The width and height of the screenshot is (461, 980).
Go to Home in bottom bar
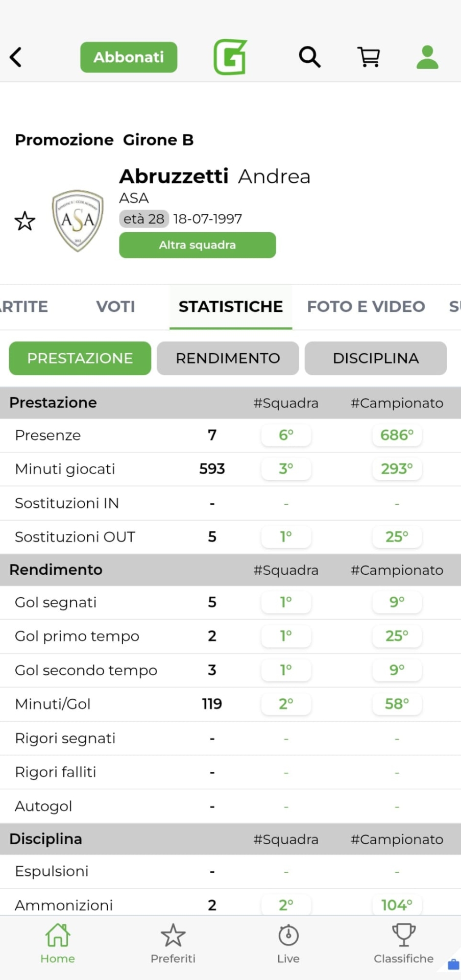[x=58, y=944]
